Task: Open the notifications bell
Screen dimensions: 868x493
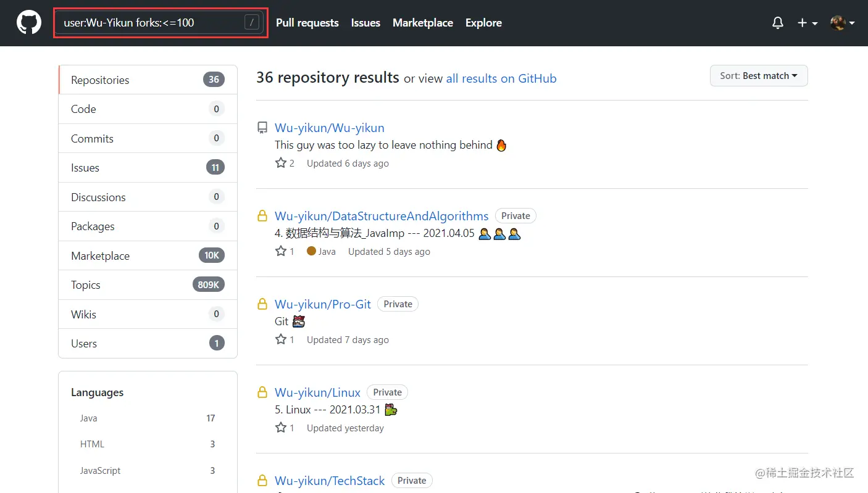Action: 778,23
